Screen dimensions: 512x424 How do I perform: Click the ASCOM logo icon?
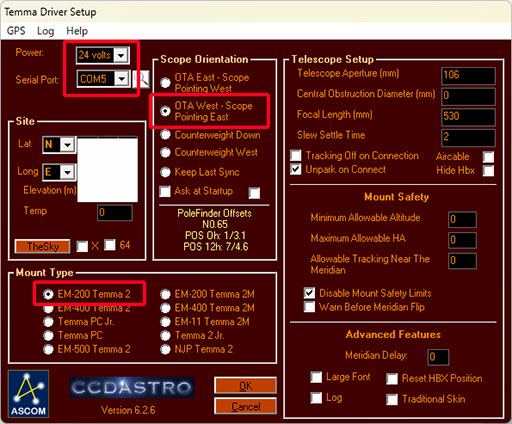(28, 394)
